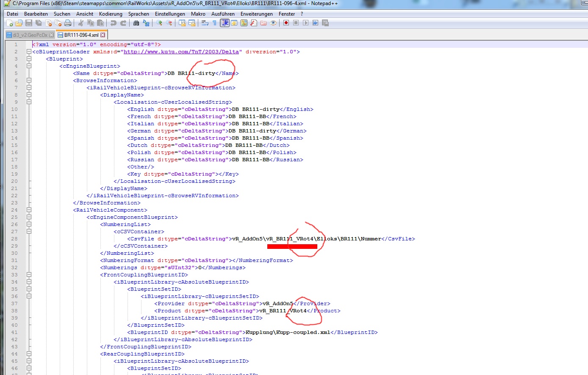This screenshot has width=588, height=375.
Task: Click the Copy toolbar icon
Action: (90, 23)
